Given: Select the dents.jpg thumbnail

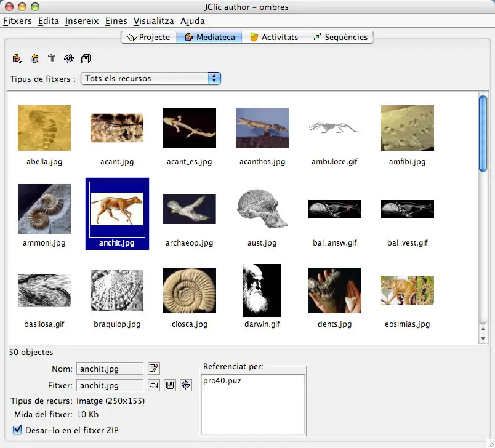Looking at the screenshot, I should pos(335,290).
